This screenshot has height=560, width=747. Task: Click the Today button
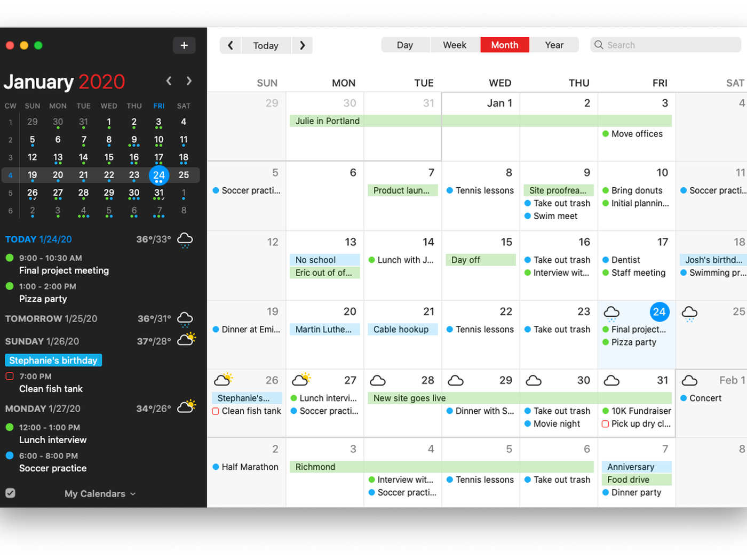tap(266, 45)
